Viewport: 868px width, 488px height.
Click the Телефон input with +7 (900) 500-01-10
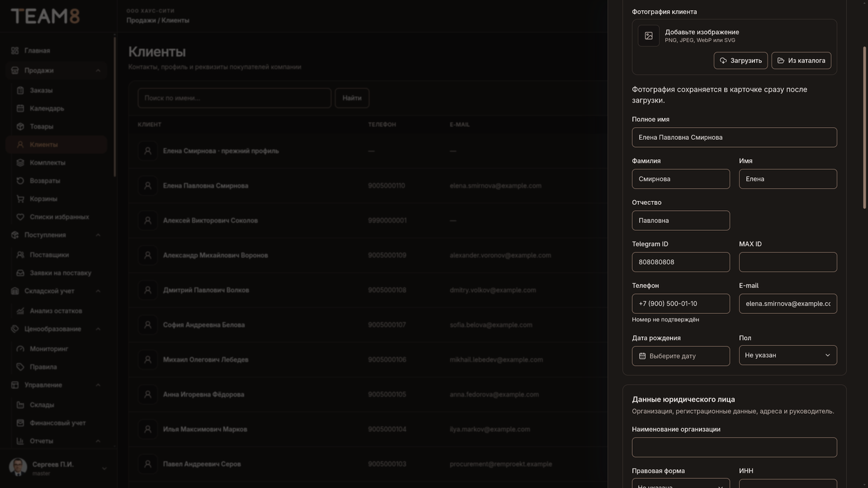point(681,304)
